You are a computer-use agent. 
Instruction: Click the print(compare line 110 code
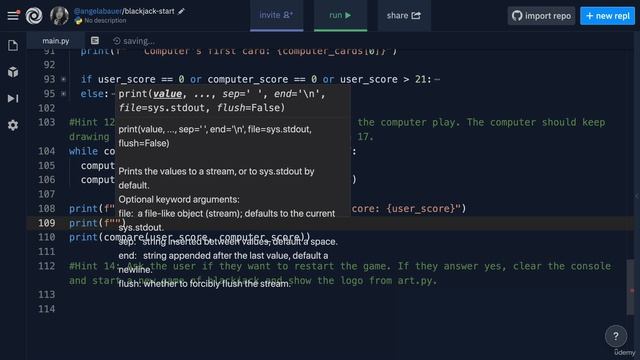click(x=189, y=237)
